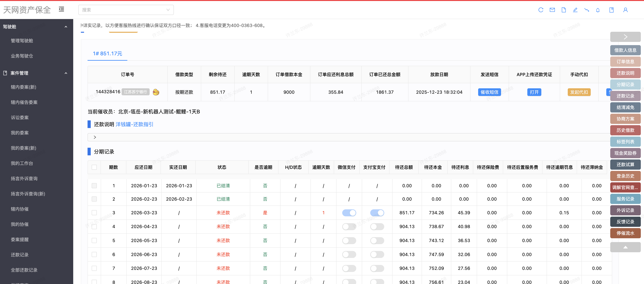Viewport: 644px width, 284px height.
Task: Click the blank document icon in header
Action: tap(563, 10)
